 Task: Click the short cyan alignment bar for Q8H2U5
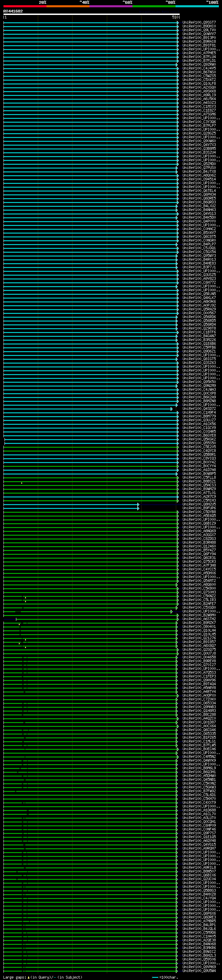(71, 504)
